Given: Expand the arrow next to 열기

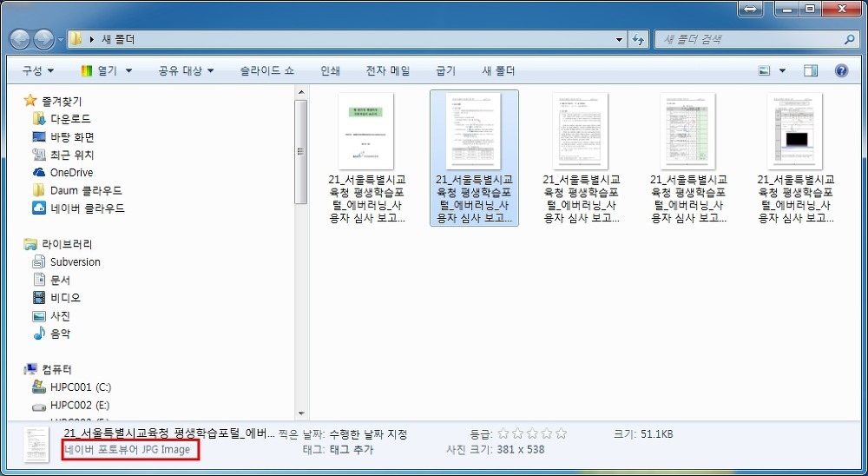Looking at the screenshot, I should [x=129, y=71].
